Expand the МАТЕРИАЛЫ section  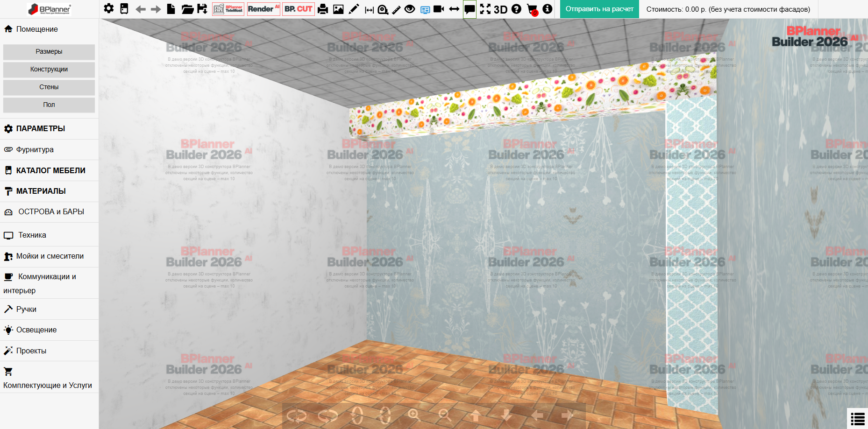(x=49, y=191)
